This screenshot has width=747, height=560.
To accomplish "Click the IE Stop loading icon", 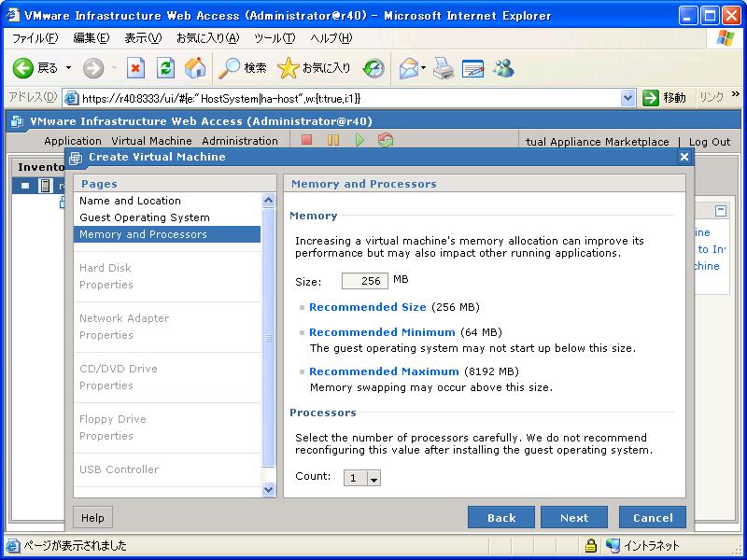I will 135,68.
